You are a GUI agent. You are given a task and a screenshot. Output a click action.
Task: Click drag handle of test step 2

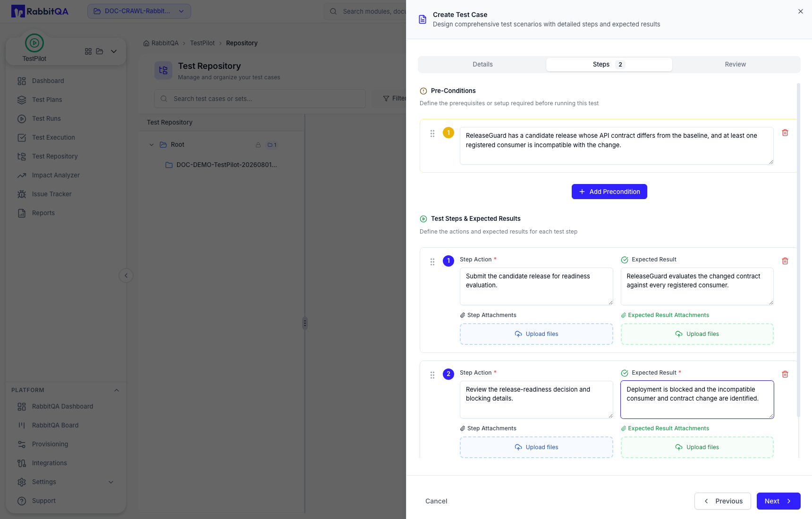(x=432, y=375)
